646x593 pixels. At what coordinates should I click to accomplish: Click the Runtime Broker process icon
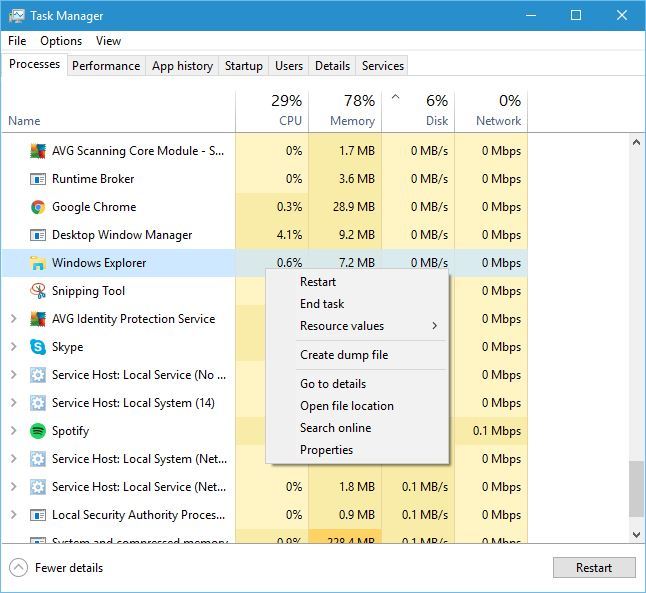click(38, 179)
